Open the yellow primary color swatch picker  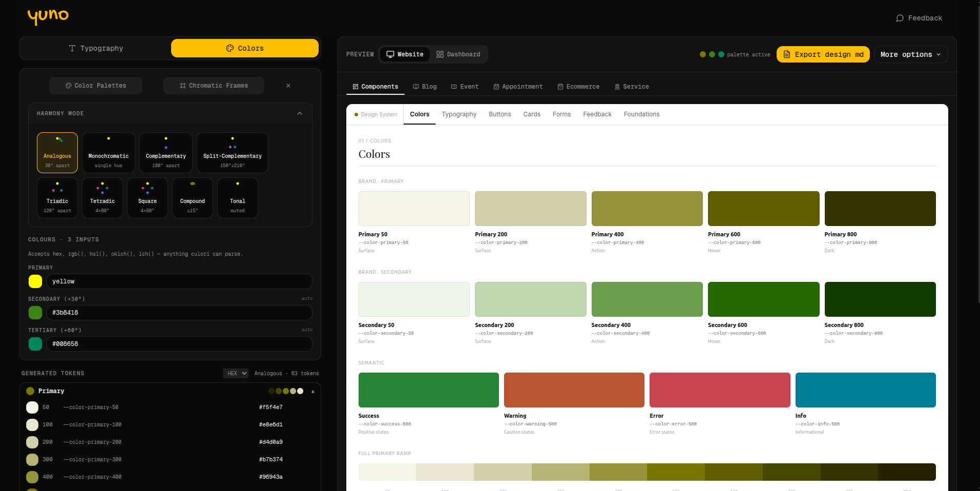point(35,281)
